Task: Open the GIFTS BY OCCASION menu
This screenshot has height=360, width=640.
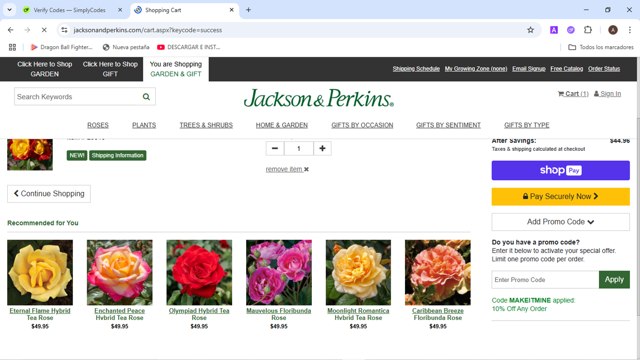Action: point(362,125)
